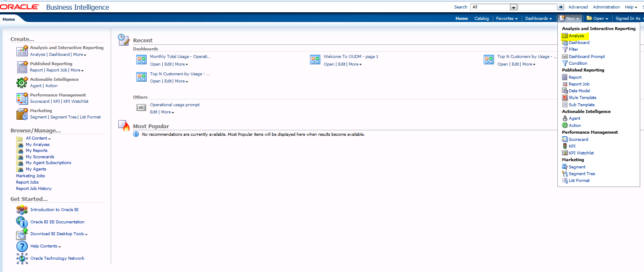Open the Administration link
The width and height of the screenshot is (644, 272).
click(606, 7)
